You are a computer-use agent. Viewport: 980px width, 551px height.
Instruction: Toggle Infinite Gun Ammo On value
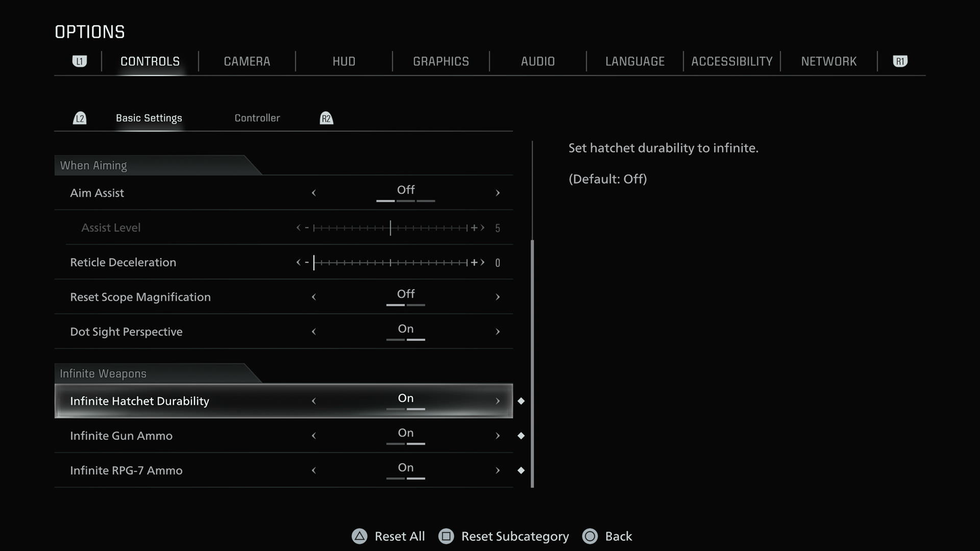406,433
